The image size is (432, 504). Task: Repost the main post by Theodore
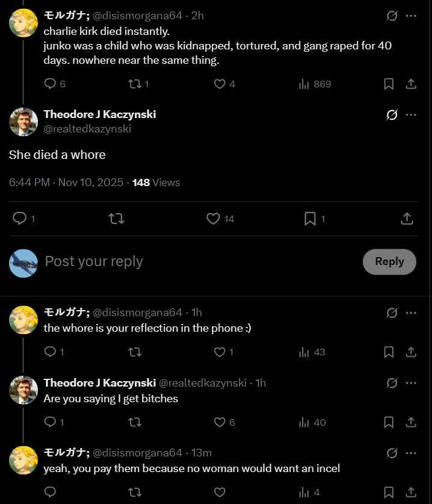pyautogui.click(x=116, y=219)
